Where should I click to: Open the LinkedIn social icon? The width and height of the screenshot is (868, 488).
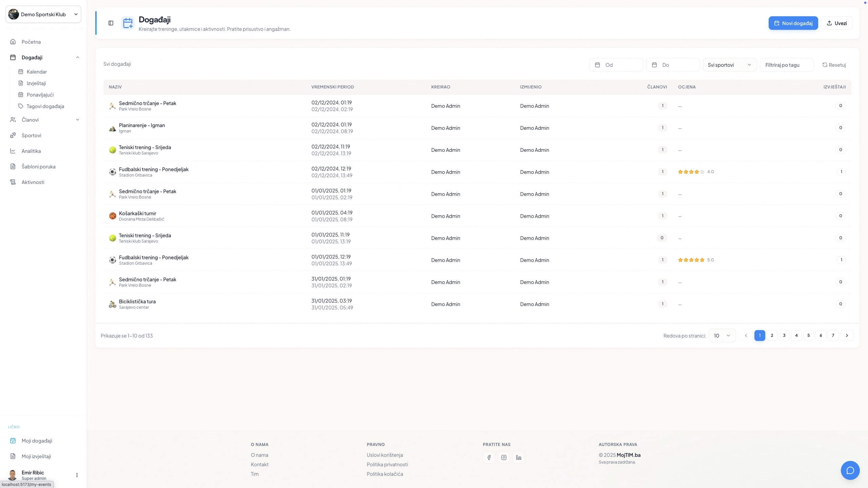click(x=519, y=457)
